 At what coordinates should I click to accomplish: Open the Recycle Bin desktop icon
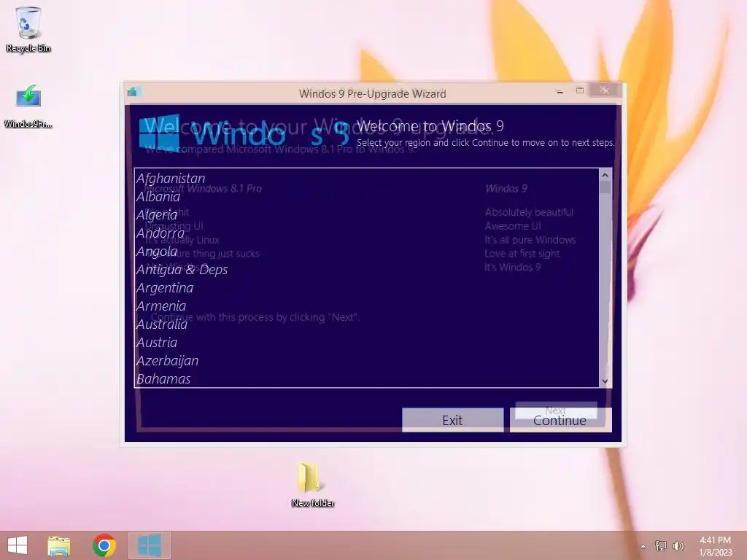click(28, 30)
